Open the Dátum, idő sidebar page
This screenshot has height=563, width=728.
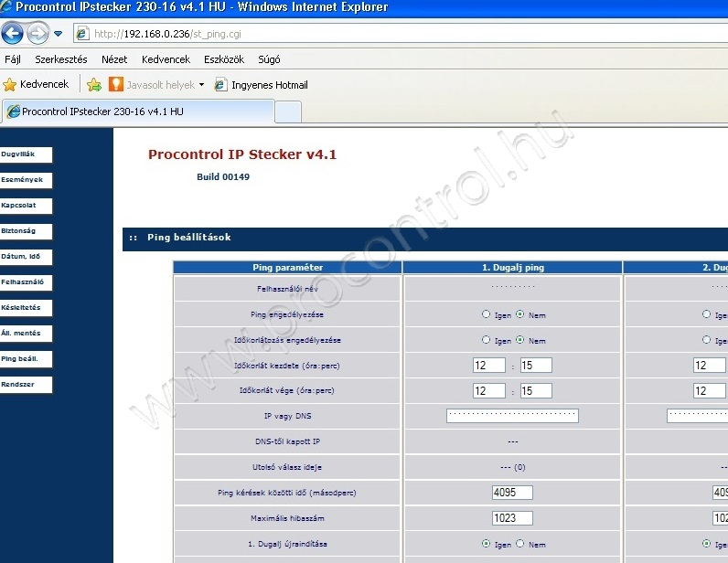26,257
